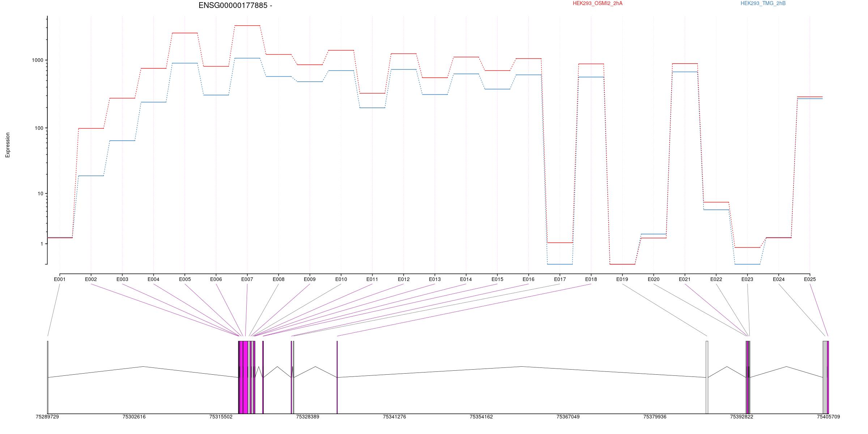
Task: Click genomic coordinate 75354162
Action: [x=481, y=417]
